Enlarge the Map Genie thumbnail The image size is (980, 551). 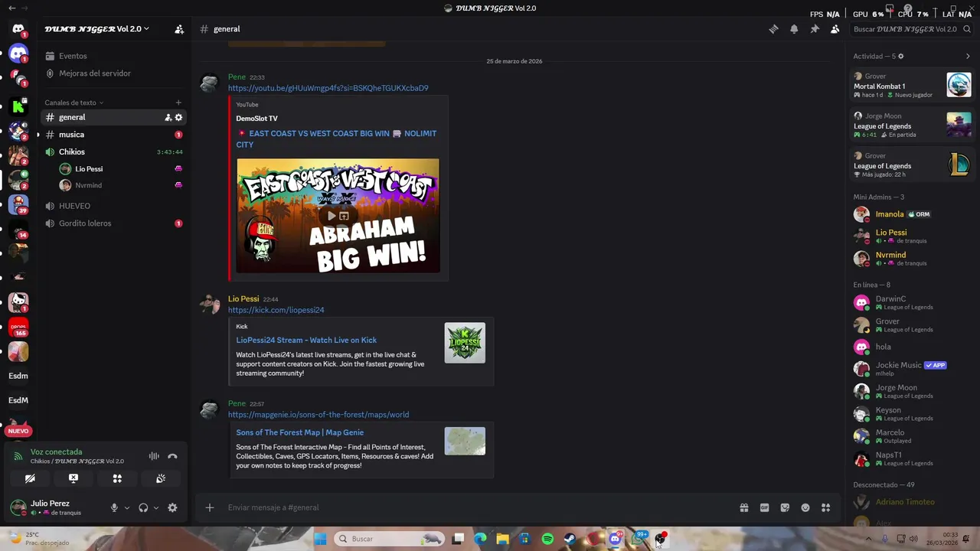[x=465, y=441]
